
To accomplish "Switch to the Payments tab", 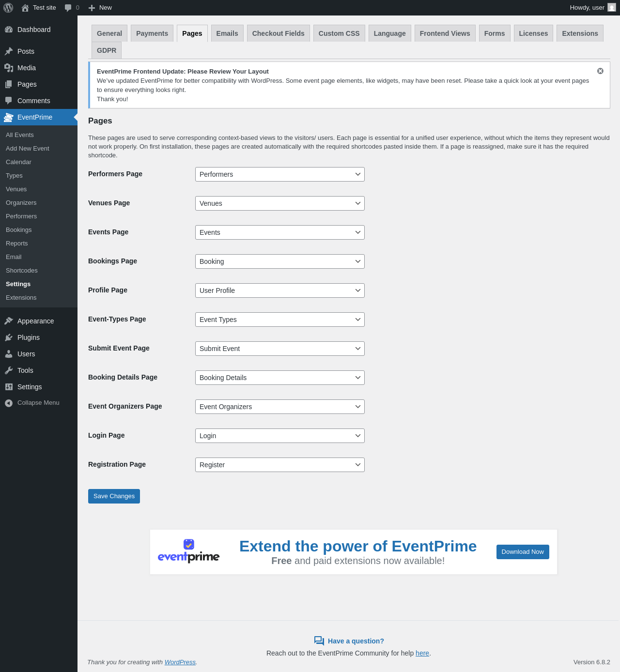I will 152,33.
